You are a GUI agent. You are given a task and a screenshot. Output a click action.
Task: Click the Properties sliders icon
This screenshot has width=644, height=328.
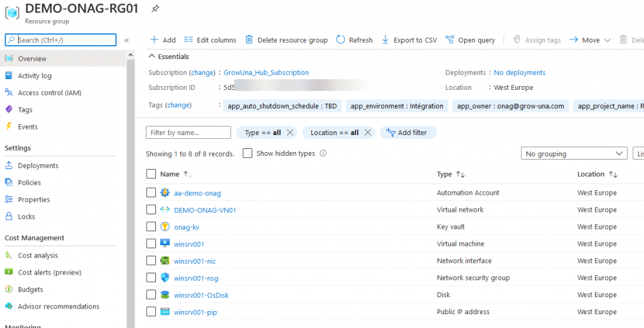tap(9, 200)
